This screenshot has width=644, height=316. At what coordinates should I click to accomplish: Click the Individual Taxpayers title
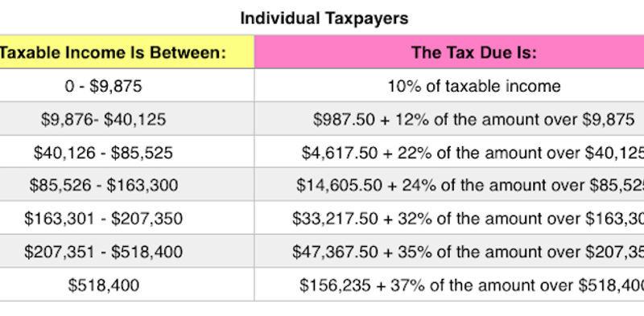pos(324,18)
